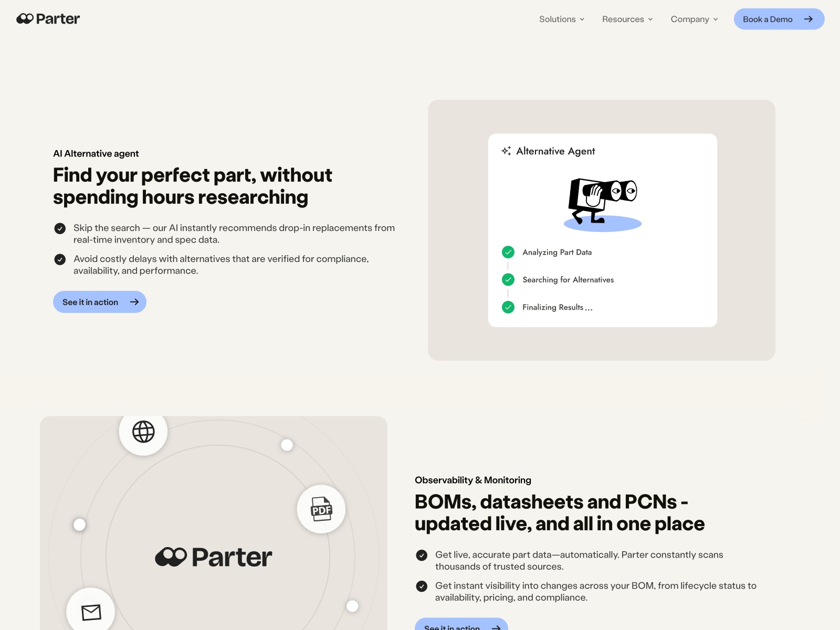The image size is (840, 630).
Task: Click check bullet beside 'Avoid costly delays'
Action: coord(60,259)
